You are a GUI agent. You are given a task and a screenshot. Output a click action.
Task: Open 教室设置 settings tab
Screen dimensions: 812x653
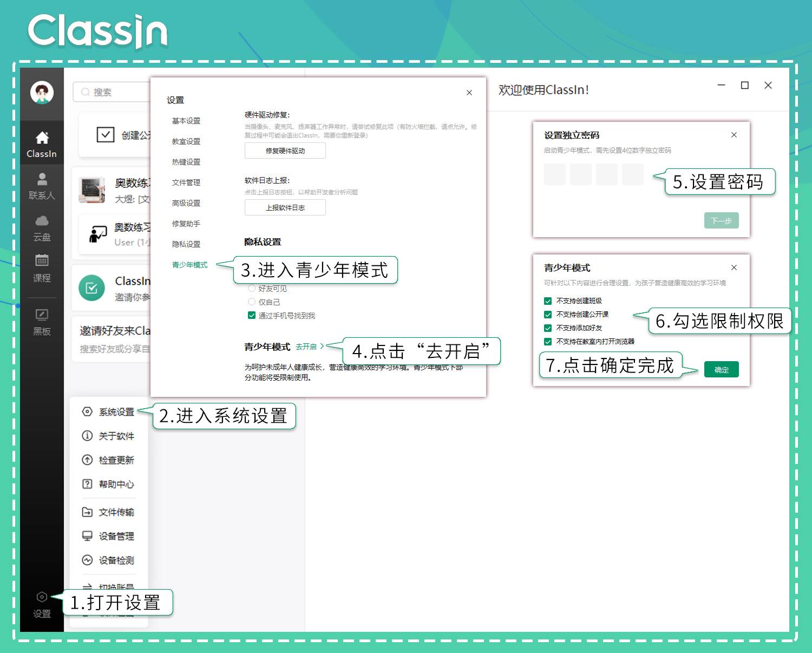(x=186, y=141)
